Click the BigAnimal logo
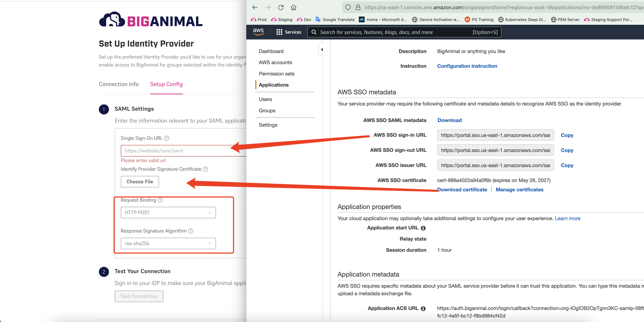 pyautogui.click(x=151, y=19)
